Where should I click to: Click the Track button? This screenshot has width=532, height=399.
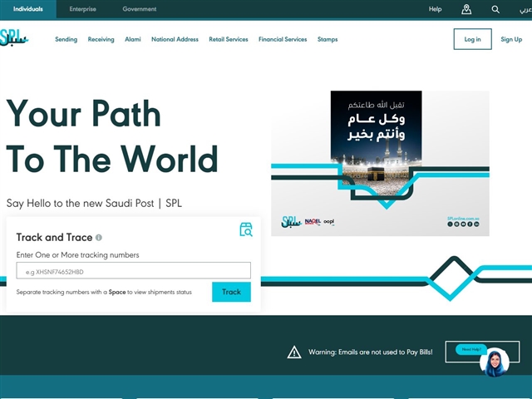click(x=231, y=292)
